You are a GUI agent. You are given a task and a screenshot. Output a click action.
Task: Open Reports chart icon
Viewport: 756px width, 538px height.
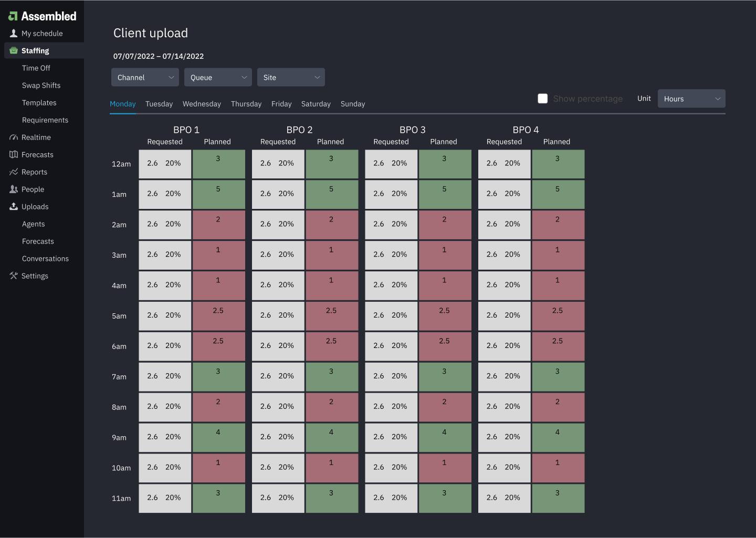click(x=14, y=172)
